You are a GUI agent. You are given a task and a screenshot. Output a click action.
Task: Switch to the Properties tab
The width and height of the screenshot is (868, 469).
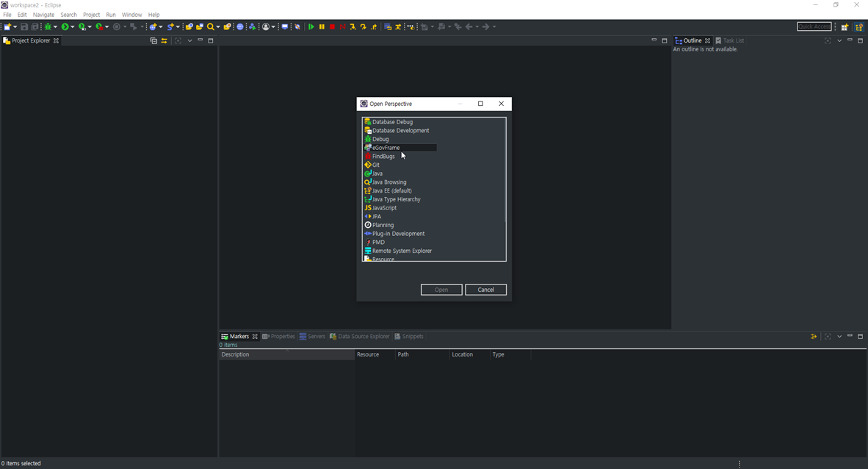click(279, 337)
